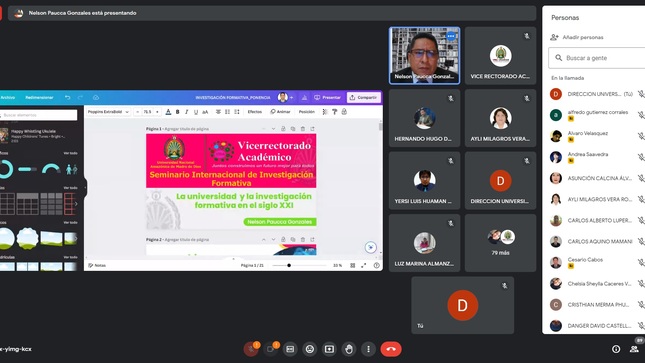The image size is (645, 363).
Task: Collapse page 1 chevron arrow
Action: pos(273,129)
